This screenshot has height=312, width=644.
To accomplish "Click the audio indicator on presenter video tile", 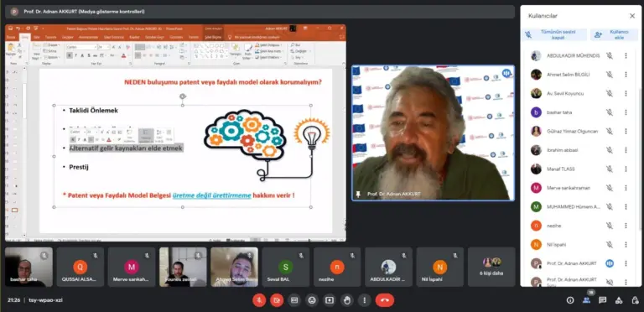I will (506, 74).
